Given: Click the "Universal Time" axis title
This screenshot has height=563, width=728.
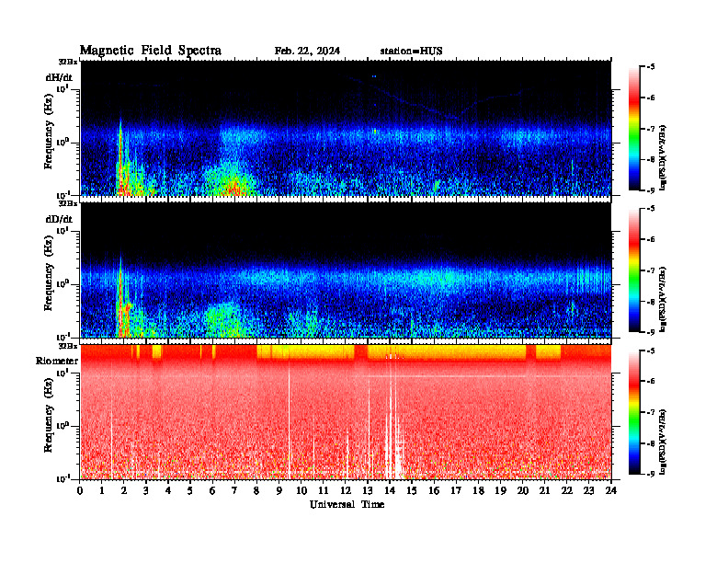Looking at the screenshot, I should click(347, 504).
